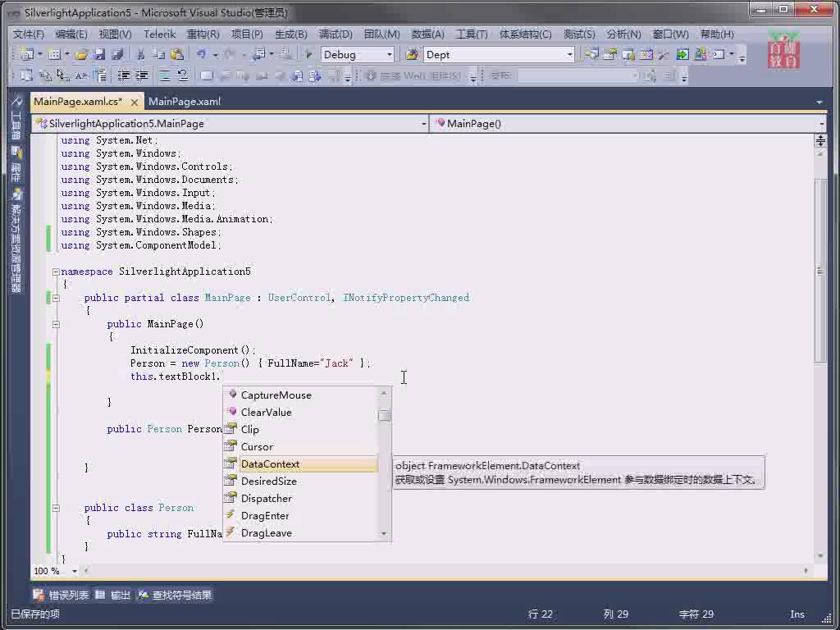Click the Next Bookmark icon
The image size is (840, 630).
243,75
